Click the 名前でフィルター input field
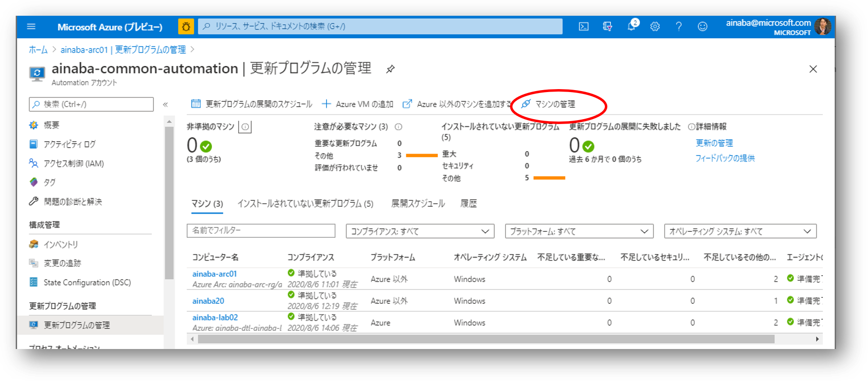 (261, 231)
